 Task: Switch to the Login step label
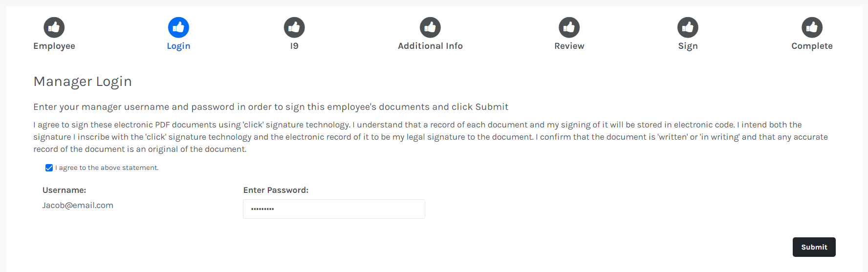[x=178, y=46]
